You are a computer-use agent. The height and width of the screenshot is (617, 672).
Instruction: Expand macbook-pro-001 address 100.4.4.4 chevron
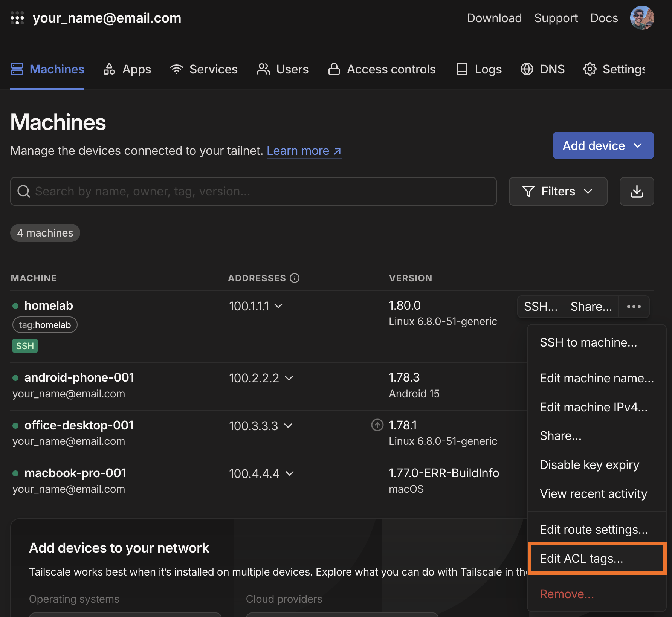289,473
